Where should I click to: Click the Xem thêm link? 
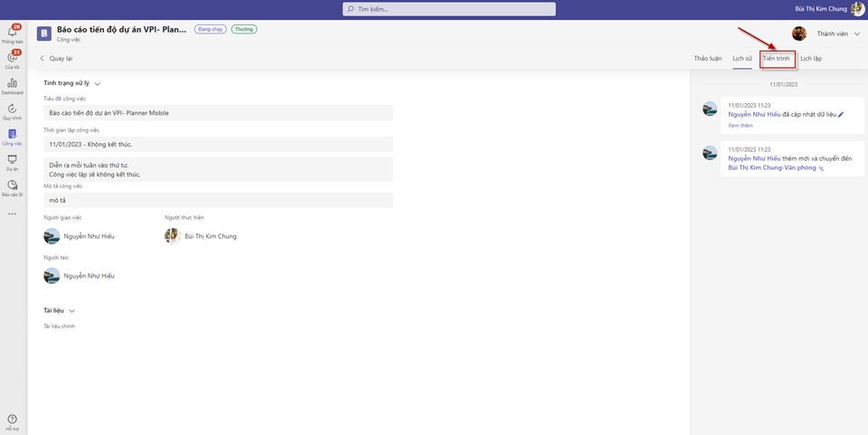click(x=740, y=126)
